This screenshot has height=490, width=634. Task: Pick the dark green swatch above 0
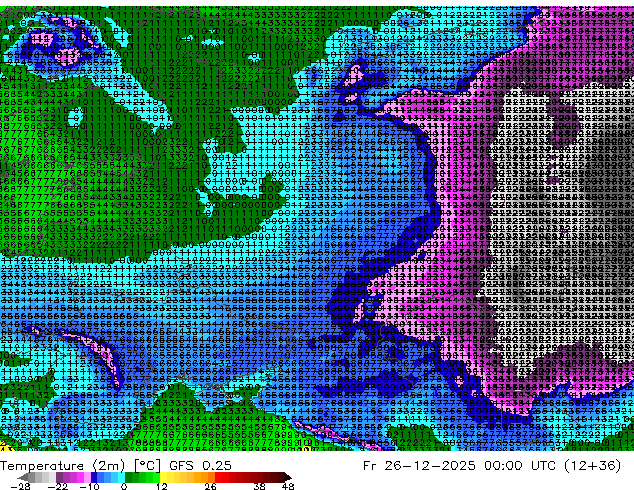coord(129,477)
